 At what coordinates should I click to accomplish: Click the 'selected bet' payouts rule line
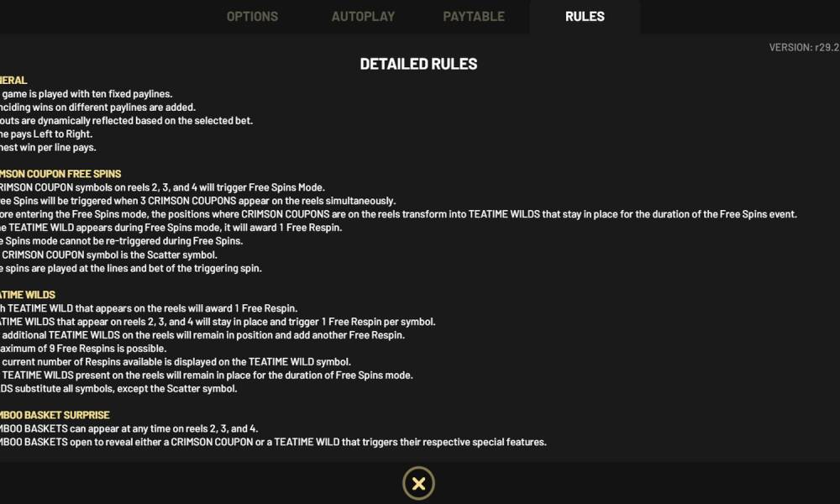(x=127, y=121)
